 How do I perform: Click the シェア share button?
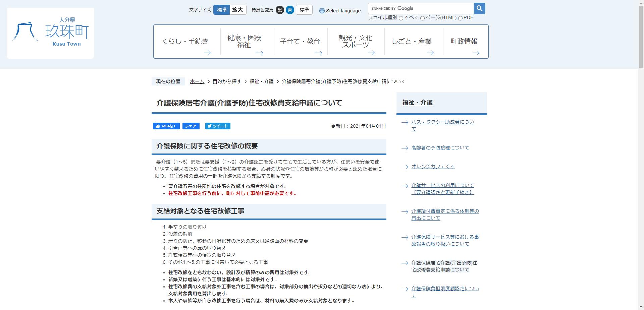point(191,126)
